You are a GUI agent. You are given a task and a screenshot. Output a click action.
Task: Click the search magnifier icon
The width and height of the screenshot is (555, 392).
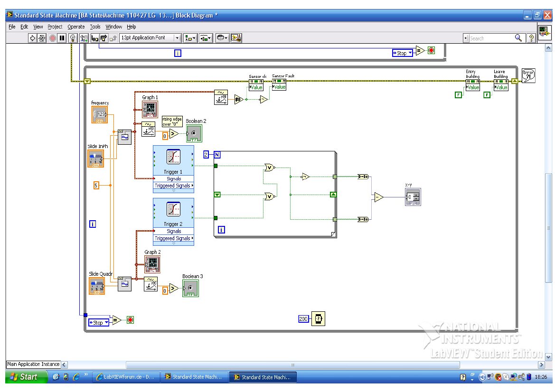[518, 38]
